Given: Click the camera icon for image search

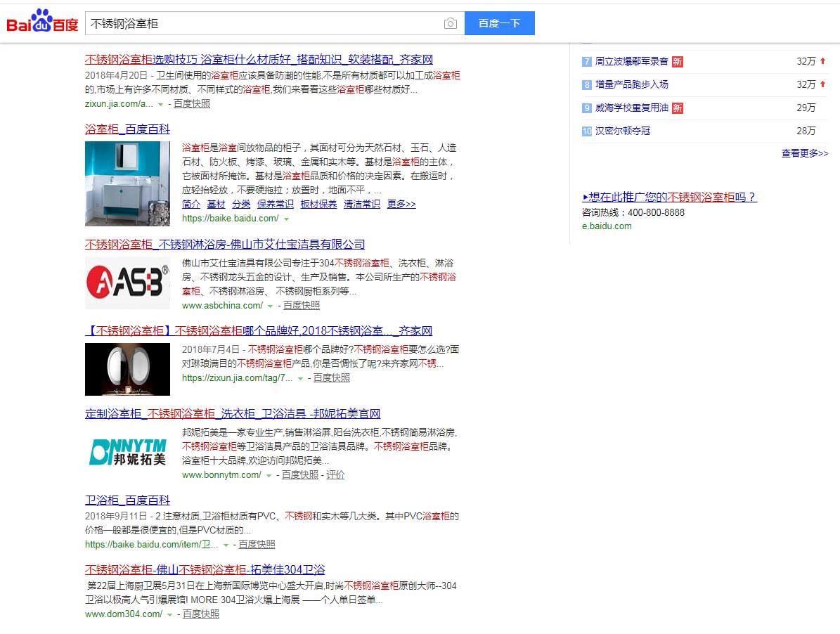Looking at the screenshot, I should (450, 23).
